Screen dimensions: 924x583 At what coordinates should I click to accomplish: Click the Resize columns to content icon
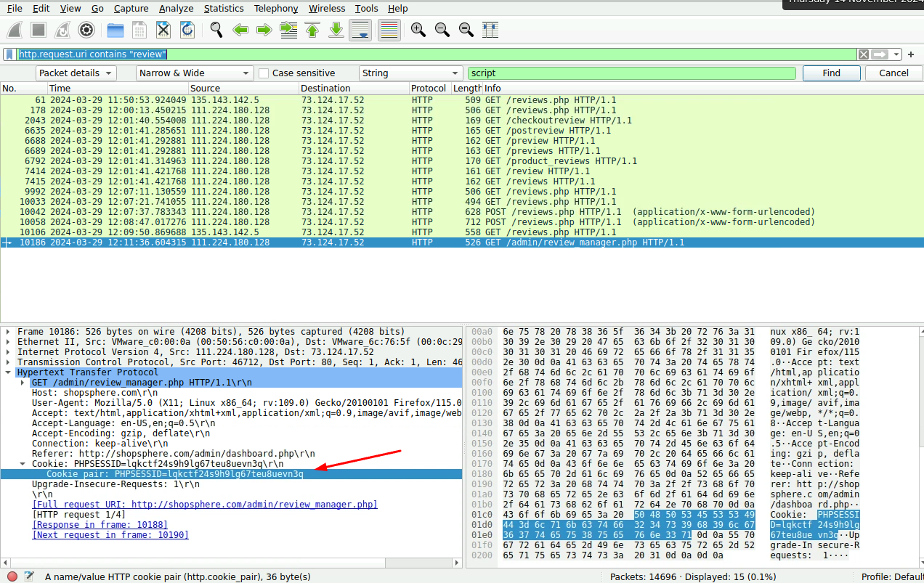490,30
